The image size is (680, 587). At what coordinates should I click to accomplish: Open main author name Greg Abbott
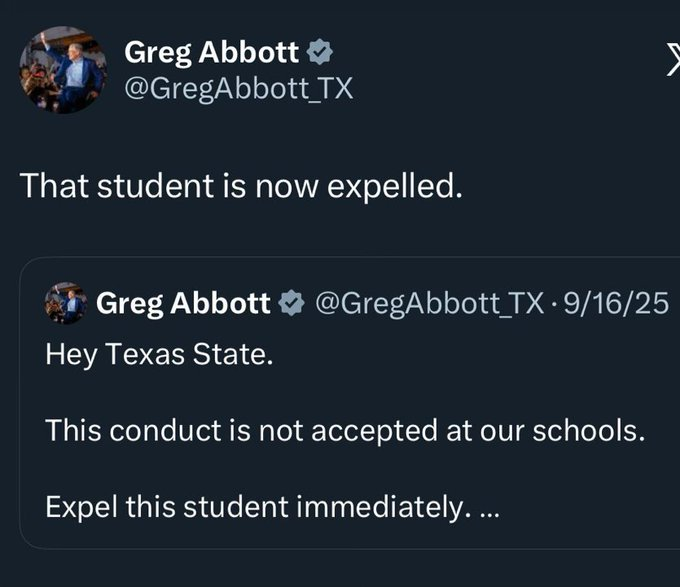(x=211, y=53)
